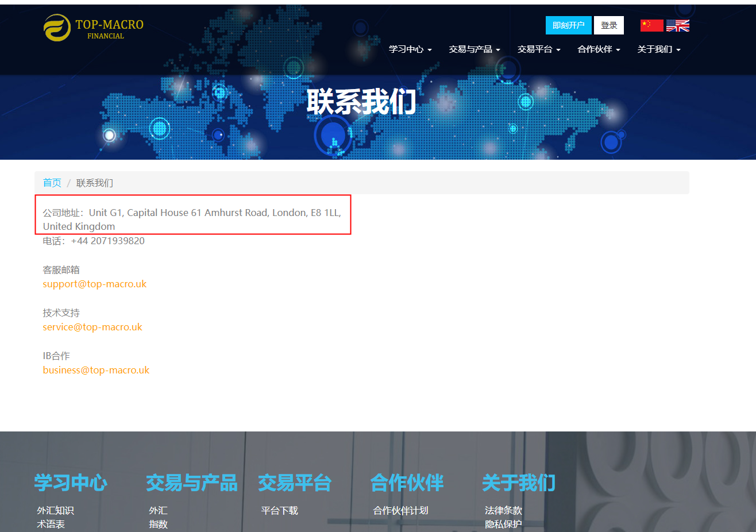Click the 联系我们 page banner title

coord(361,102)
